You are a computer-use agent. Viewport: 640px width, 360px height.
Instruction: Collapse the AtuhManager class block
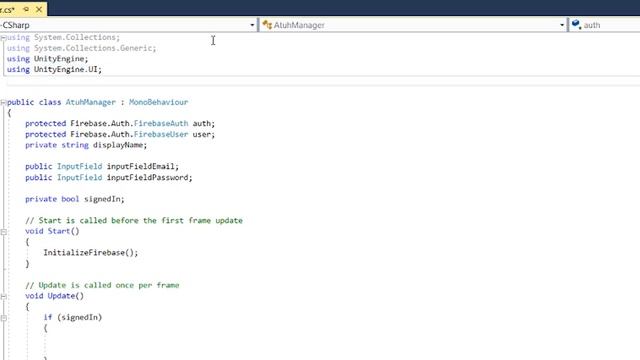[x=3, y=102]
